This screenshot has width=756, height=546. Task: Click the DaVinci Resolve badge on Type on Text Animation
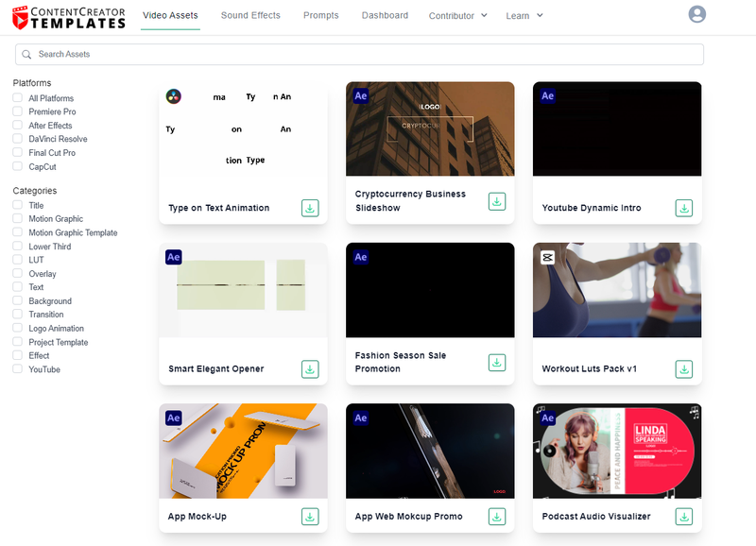[x=172, y=94]
